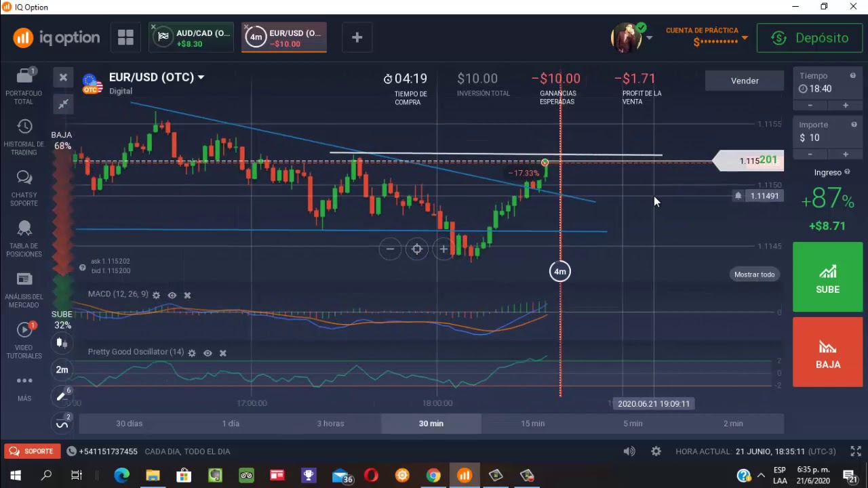This screenshot has height=488, width=868.
Task: Click the 1.11491 price alert bell
Action: [x=738, y=196]
